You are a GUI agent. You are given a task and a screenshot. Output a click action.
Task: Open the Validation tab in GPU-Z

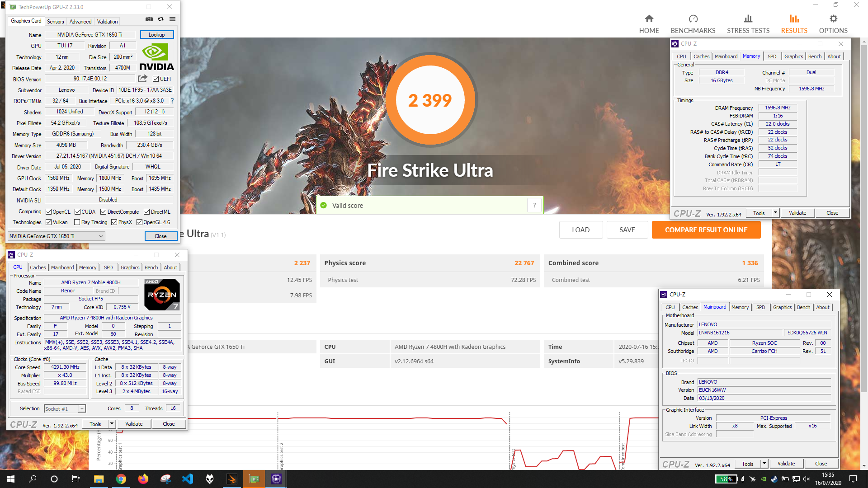(107, 21)
